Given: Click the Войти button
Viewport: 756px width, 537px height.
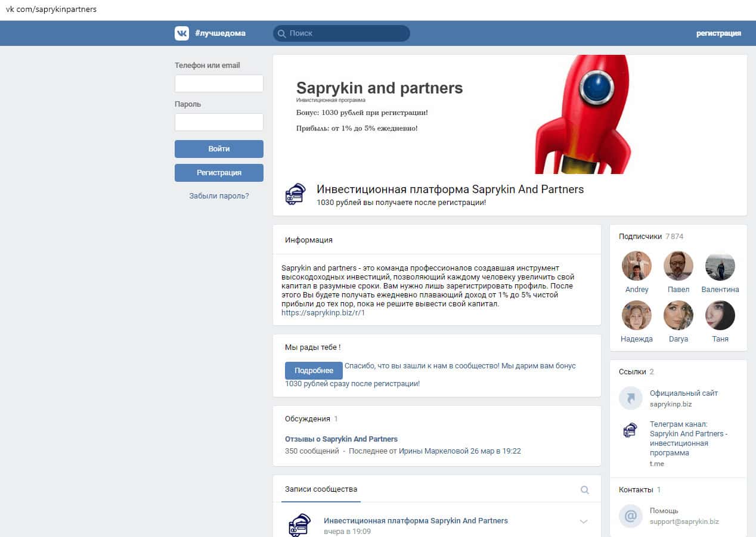Looking at the screenshot, I should pyautogui.click(x=219, y=149).
